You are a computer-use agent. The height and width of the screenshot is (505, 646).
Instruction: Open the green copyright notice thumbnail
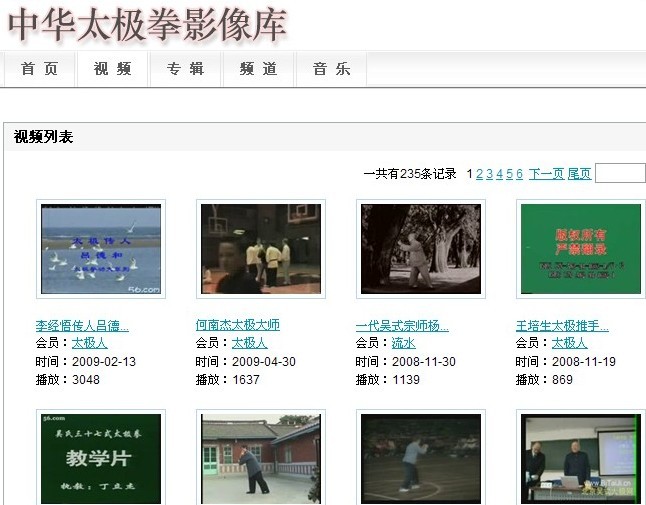(580, 249)
